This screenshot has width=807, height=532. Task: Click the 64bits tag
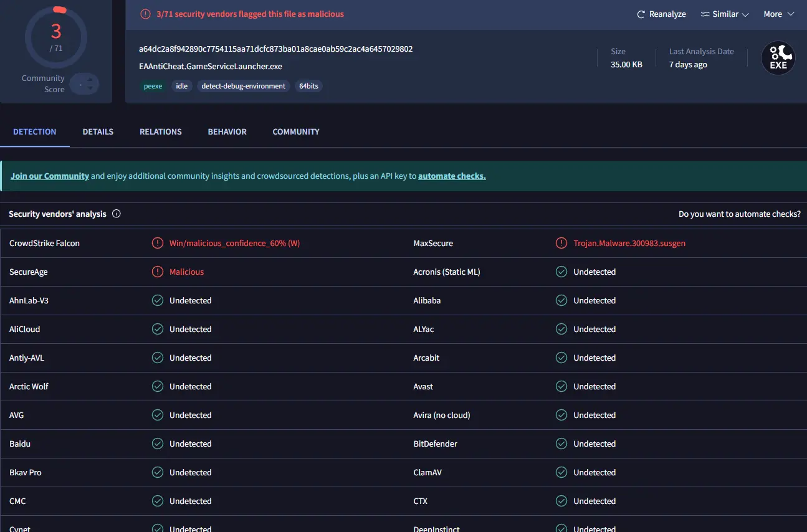tap(308, 86)
